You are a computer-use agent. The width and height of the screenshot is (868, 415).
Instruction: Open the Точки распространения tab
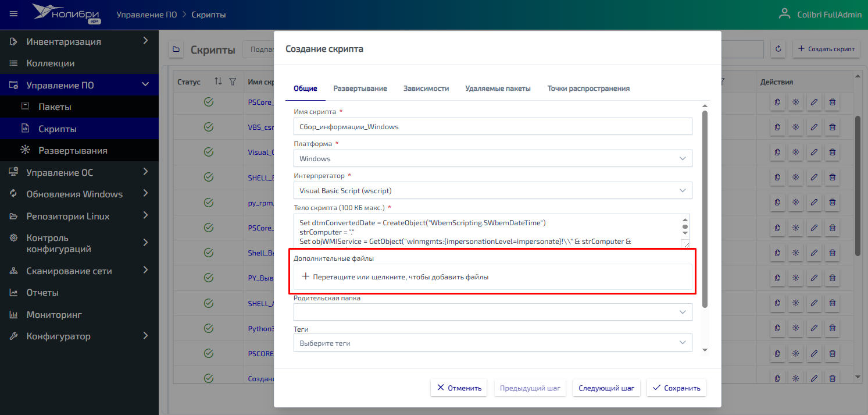click(x=588, y=88)
